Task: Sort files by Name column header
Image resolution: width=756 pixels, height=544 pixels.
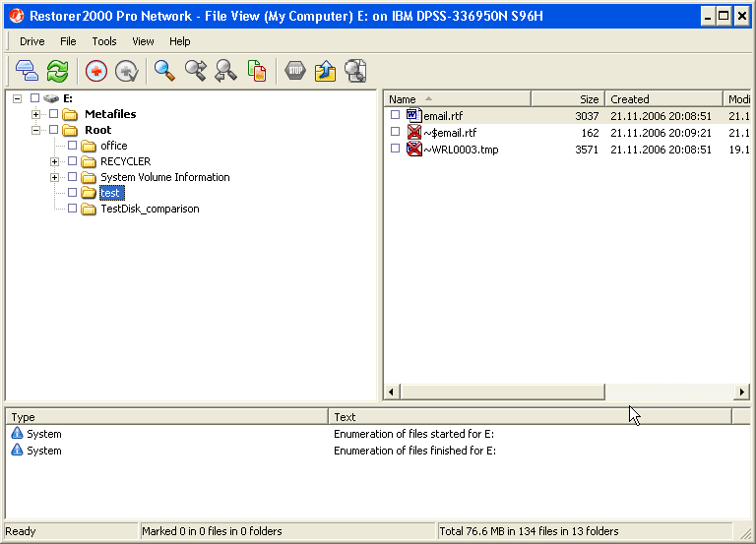Action: (x=458, y=99)
